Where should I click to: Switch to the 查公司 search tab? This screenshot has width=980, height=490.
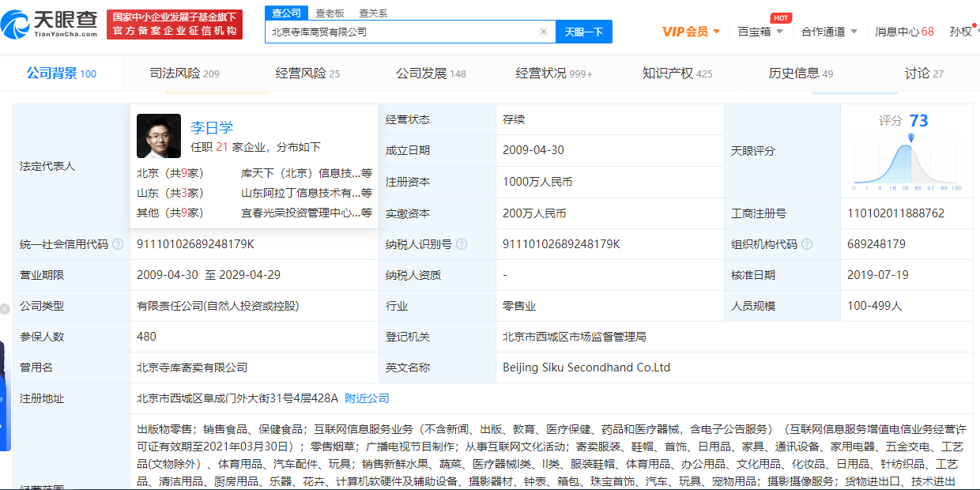286,13
